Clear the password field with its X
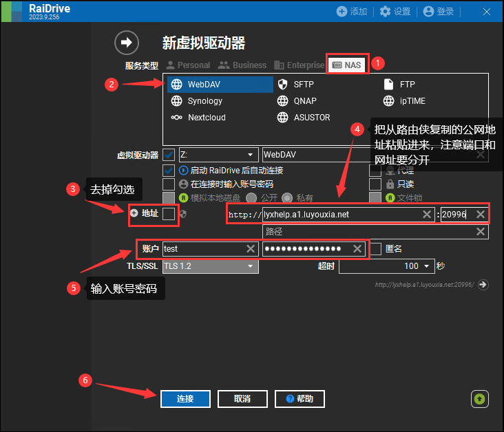 tap(357, 248)
